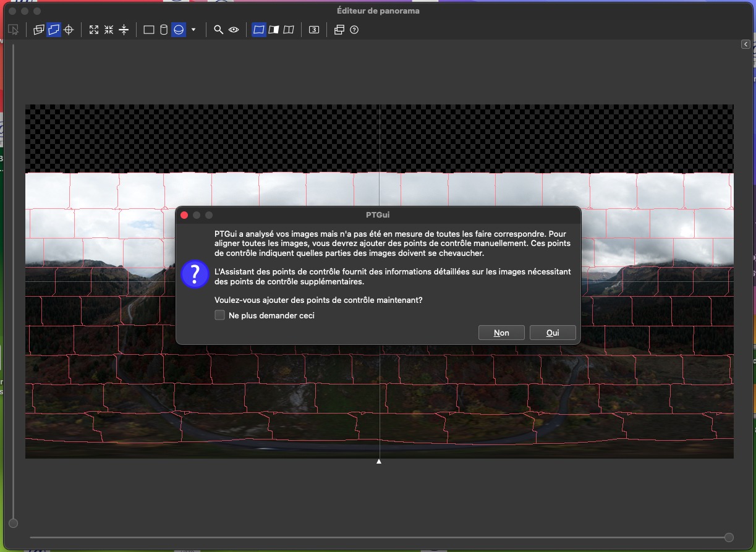Click the panorama center marker triangle
This screenshot has height=552, width=756.
379,461
